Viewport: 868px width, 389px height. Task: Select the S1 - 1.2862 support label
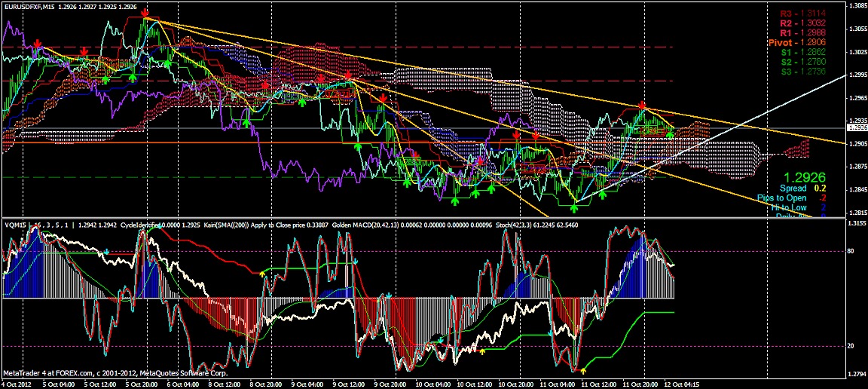click(803, 52)
